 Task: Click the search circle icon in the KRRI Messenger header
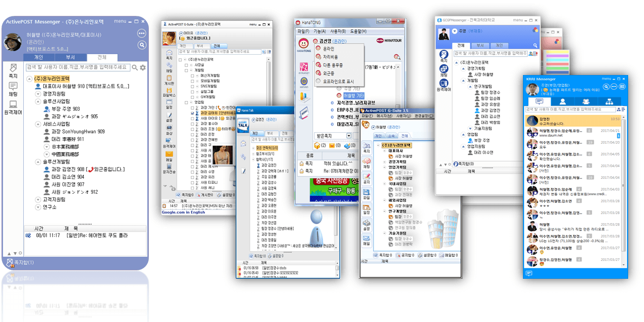click(606, 86)
